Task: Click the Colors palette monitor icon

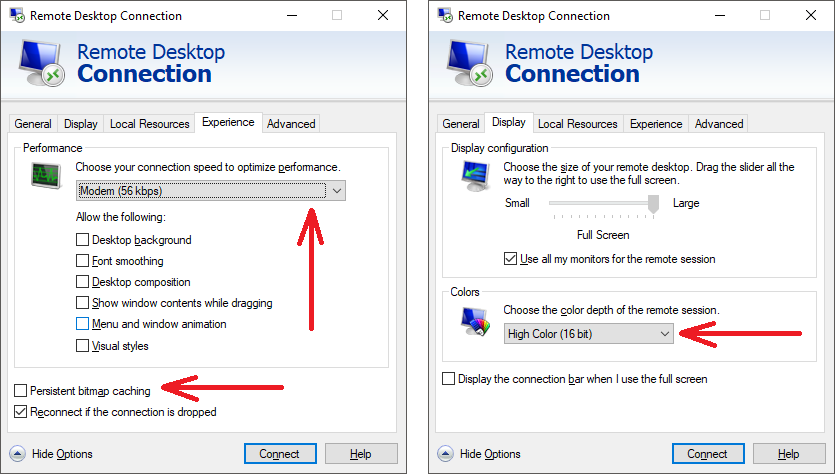Action: [476, 322]
